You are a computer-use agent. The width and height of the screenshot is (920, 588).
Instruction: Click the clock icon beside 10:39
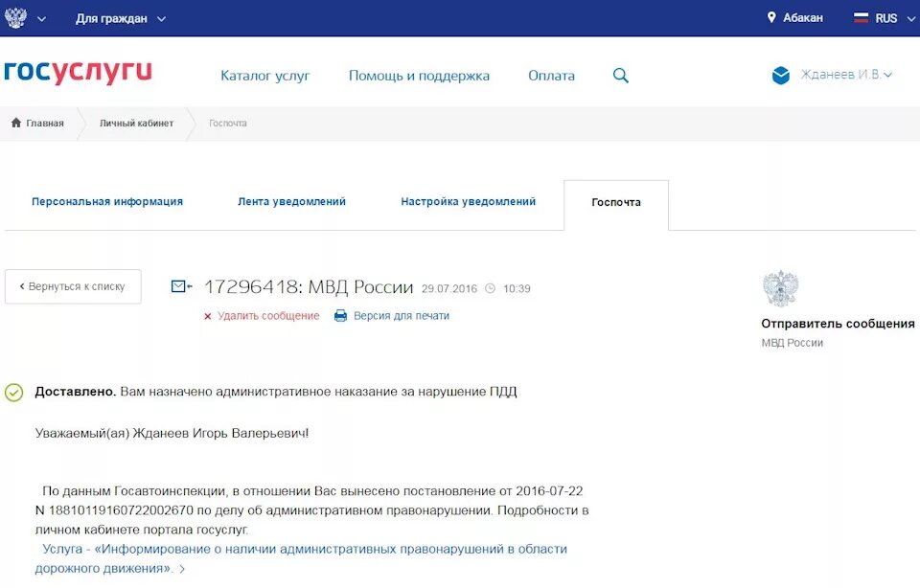(491, 288)
